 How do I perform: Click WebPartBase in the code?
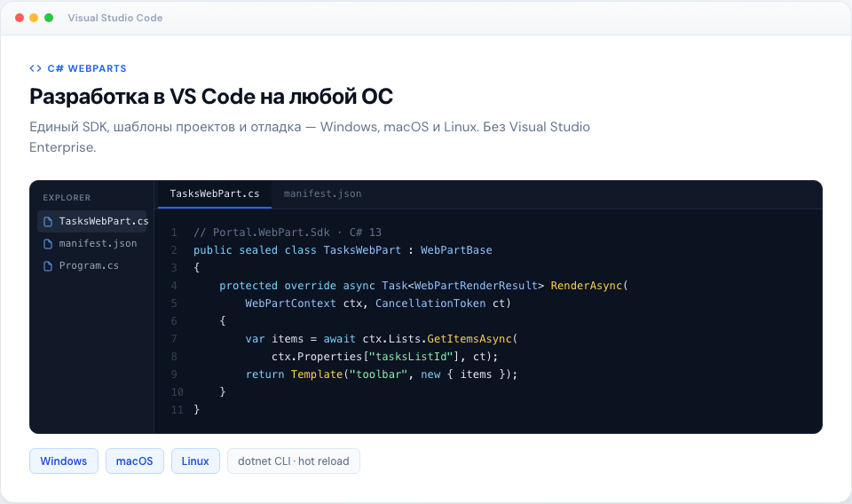click(456, 250)
